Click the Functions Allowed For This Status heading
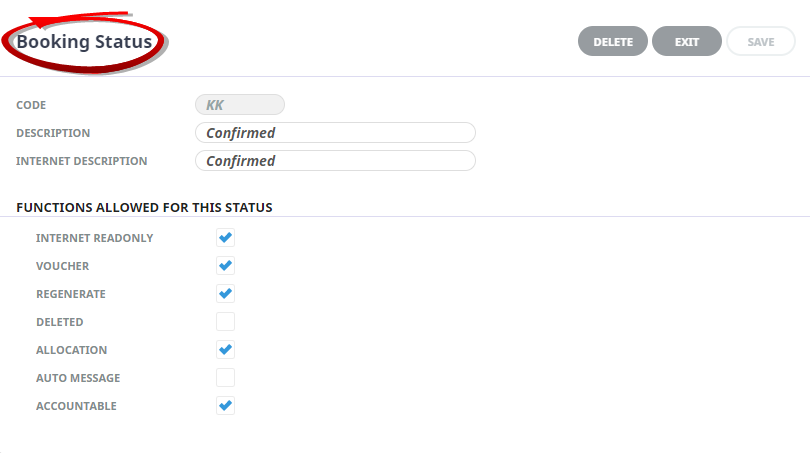The width and height of the screenshot is (810, 453). 144,208
